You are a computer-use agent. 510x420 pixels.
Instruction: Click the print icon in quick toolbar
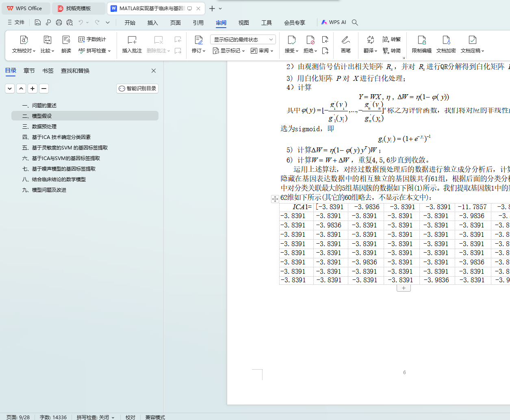pos(59,22)
